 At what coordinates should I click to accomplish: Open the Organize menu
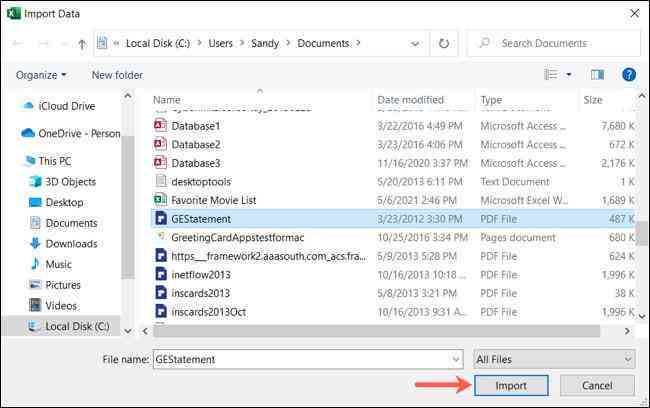coord(41,75)
